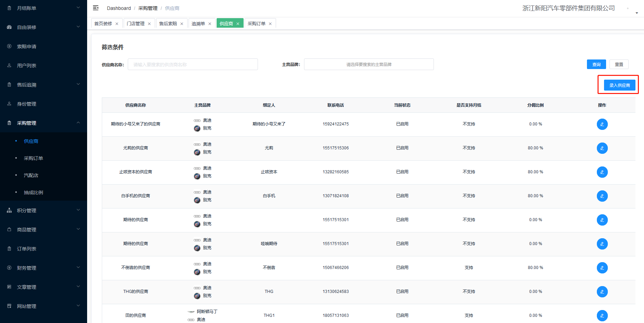Close the 供应商 tab
This screenshot has width=644, height=323.
pos(238,24)
